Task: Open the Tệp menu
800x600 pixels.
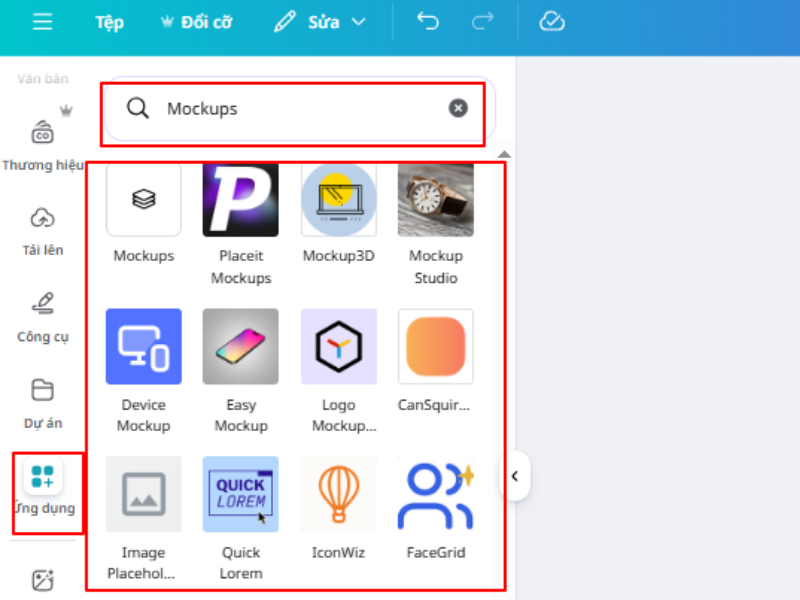Action: (109, 22)
